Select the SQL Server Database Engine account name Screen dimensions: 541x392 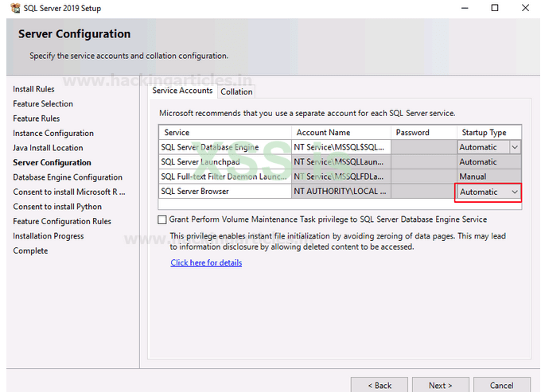coord(341,147)
